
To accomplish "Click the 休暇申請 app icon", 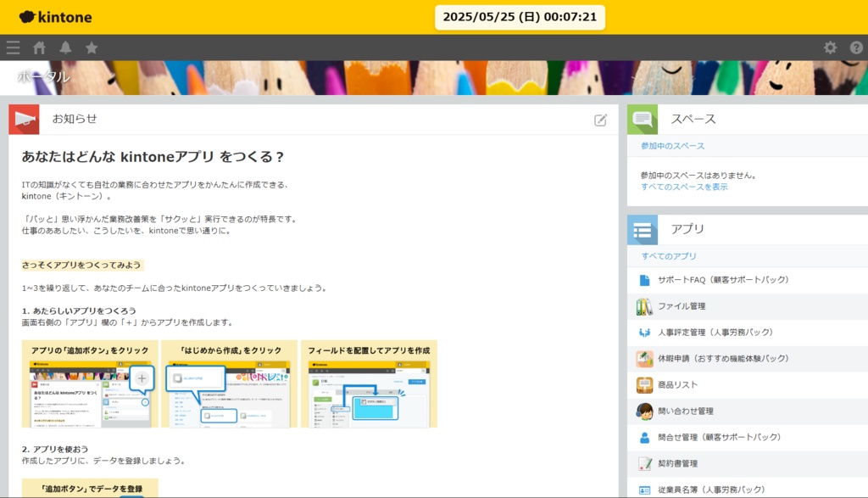I will (644, 359).
